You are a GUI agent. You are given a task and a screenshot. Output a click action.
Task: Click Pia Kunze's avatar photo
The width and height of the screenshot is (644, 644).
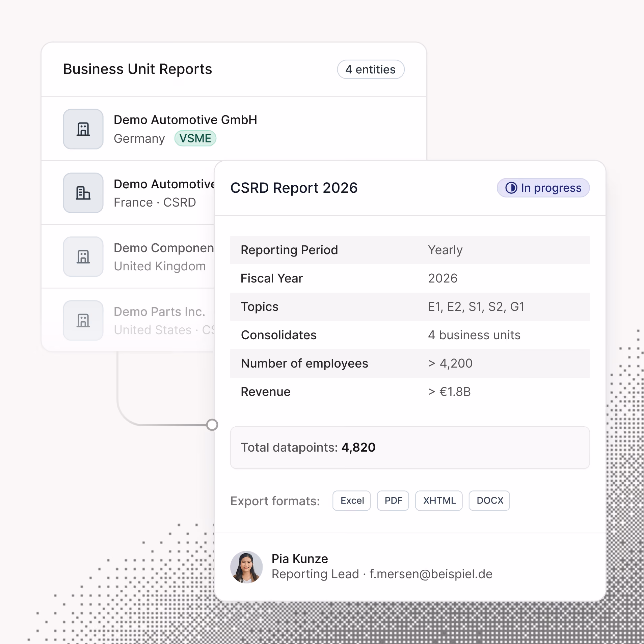pyautogui.click(x=246, y=567)
